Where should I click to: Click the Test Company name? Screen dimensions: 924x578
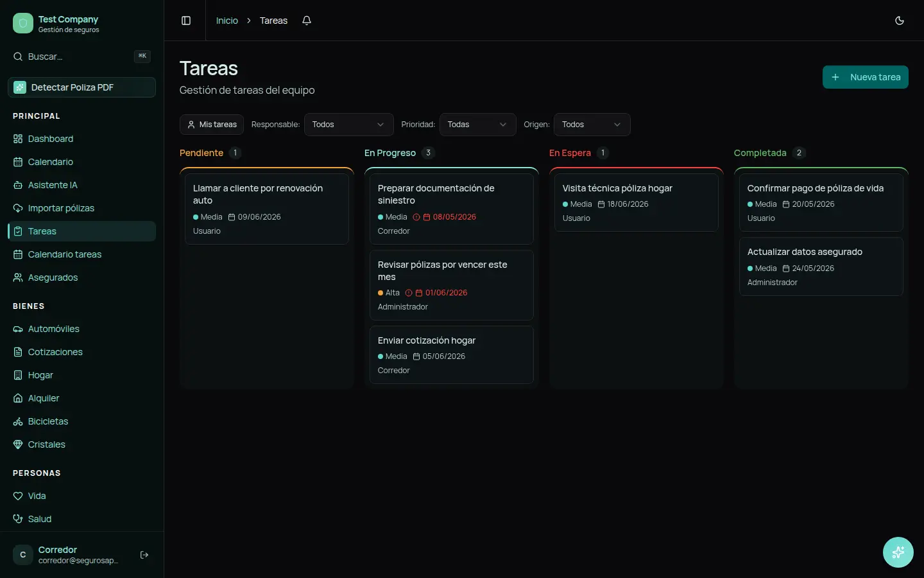click(68, 19)
